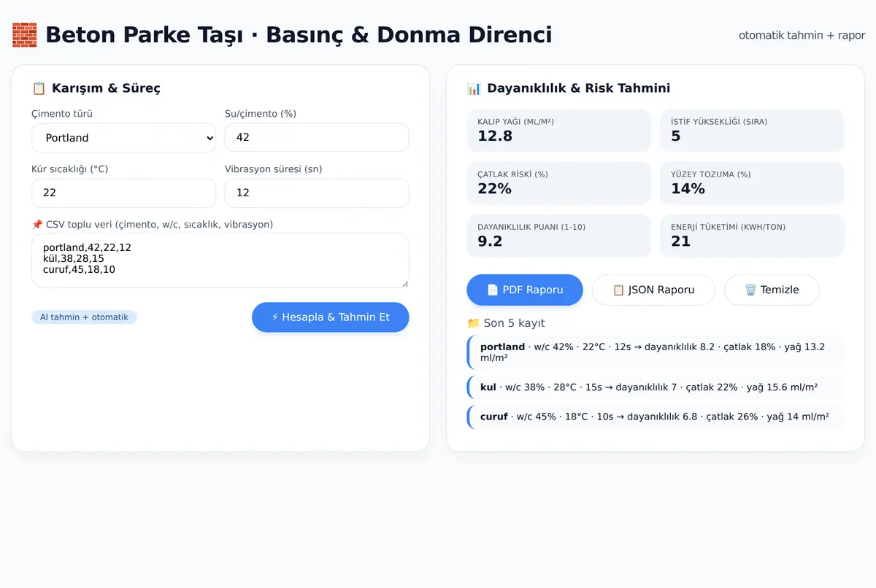Click the folder icon beside Son 5 kayıt
The width and height of the screenshot is (876, 588).
pyautogui.click(x=474, y=323)
